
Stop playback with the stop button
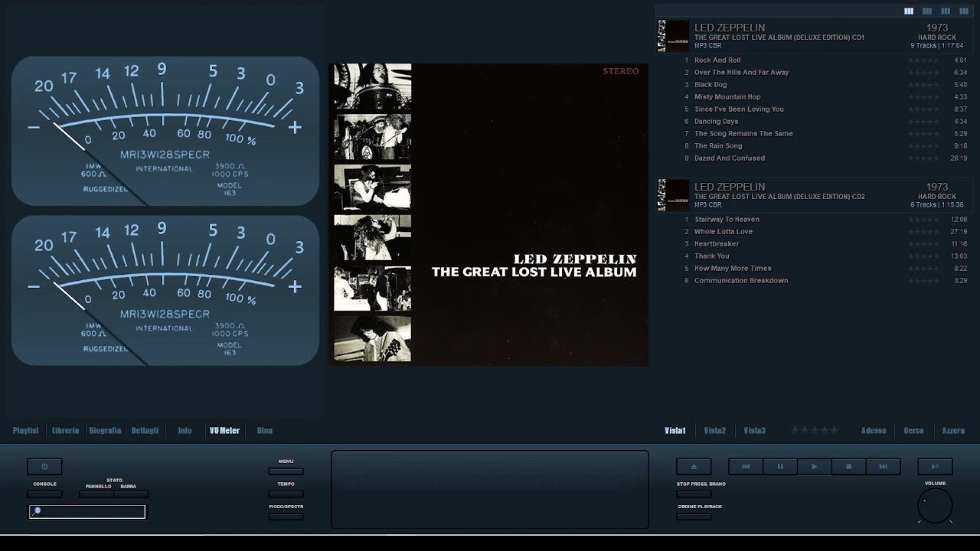point(849,466)
